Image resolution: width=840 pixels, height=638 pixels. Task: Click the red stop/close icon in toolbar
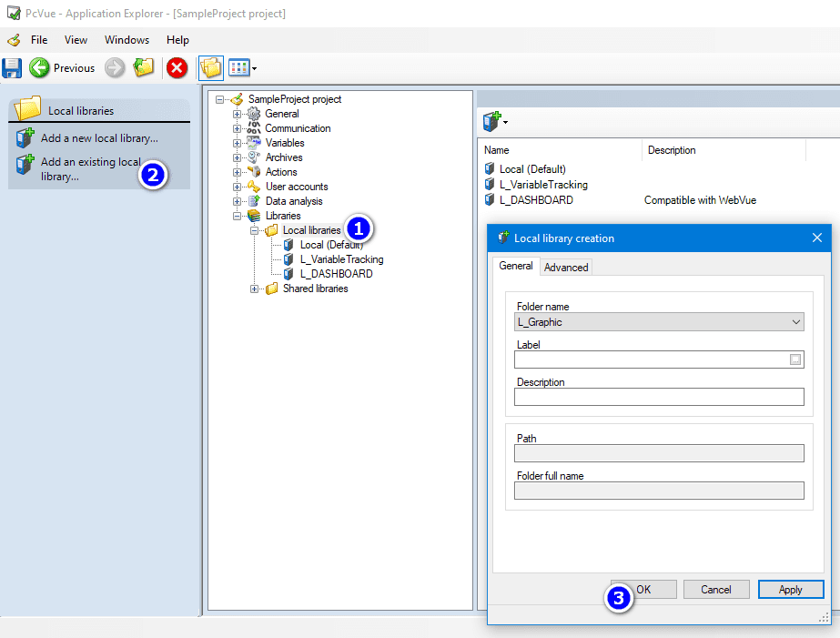(177, 68)
